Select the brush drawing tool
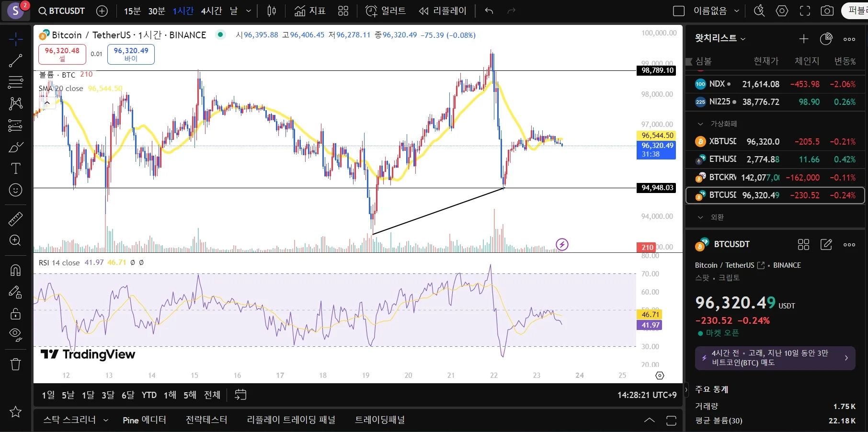Screen dimensions: 868x432 (15, 147)
